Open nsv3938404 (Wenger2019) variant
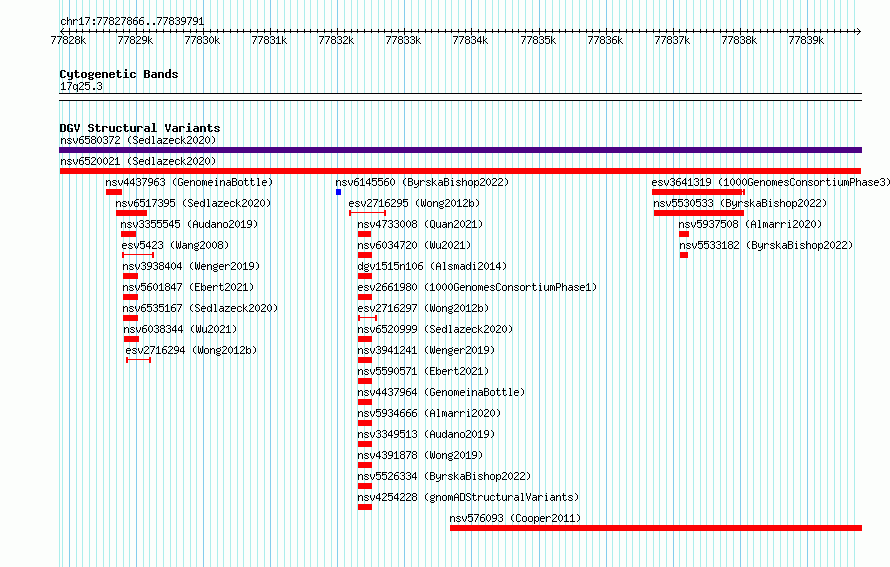This screenshot has width=890, height=567. coord(191,266)
